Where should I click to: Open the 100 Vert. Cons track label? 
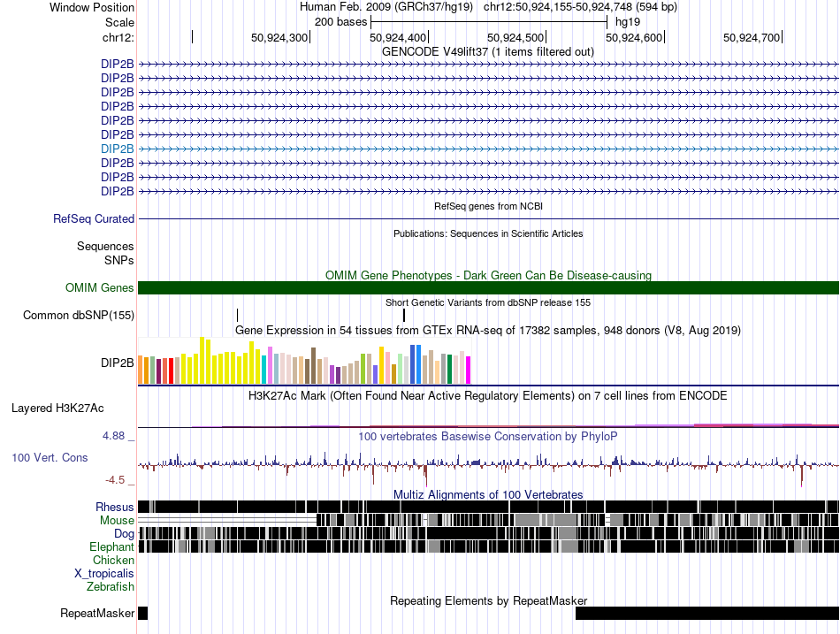click(x=50, y=458)
